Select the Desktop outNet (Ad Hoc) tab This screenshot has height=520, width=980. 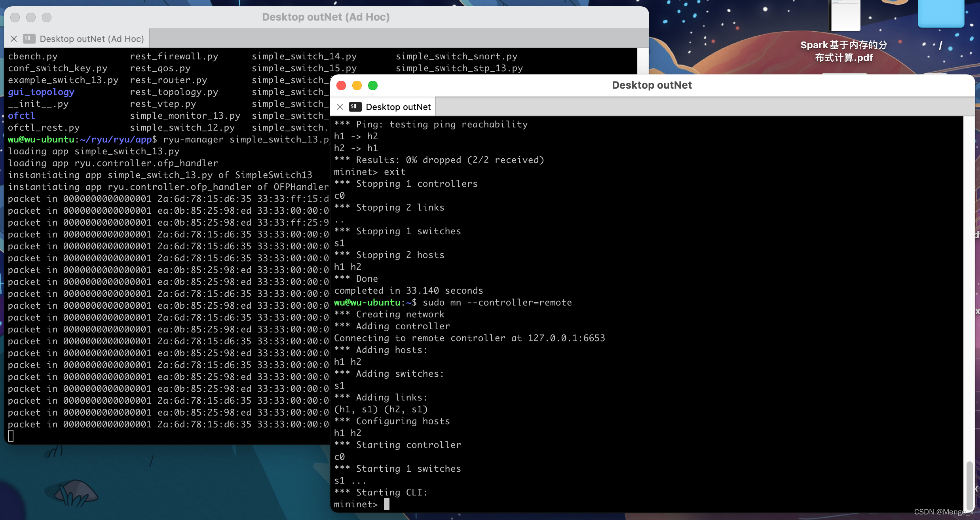(x=91, y=38)
